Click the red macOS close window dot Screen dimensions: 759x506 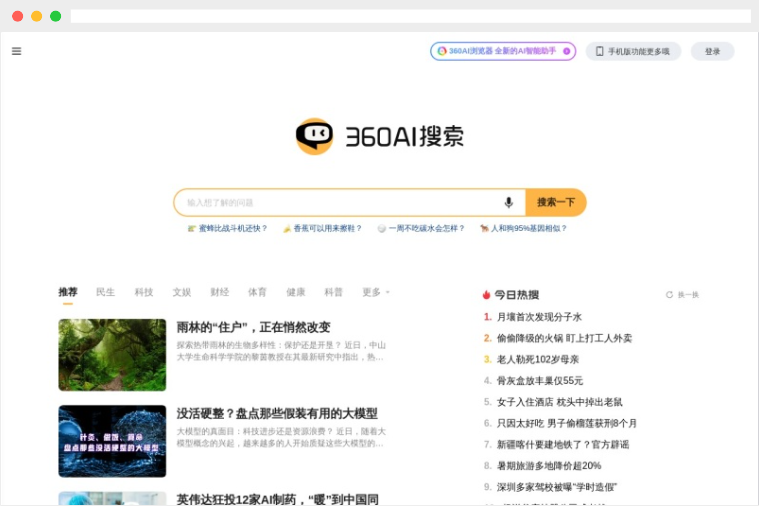(17, 16)
